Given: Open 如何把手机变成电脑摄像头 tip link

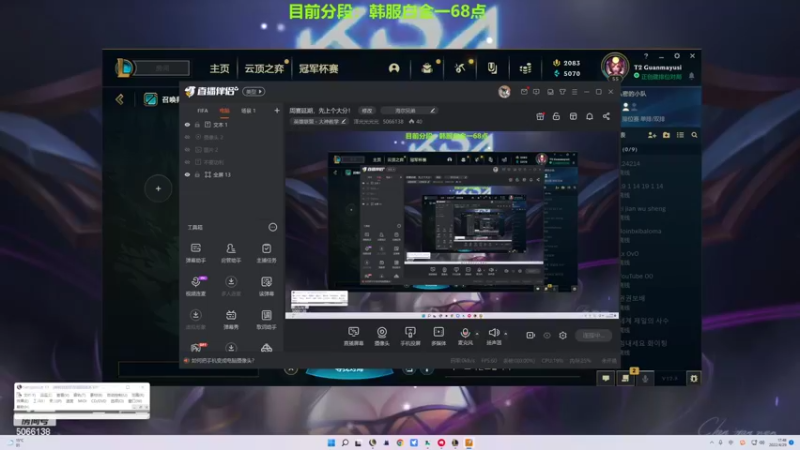Looking at the screenshot, I should (x=222, y=360).
